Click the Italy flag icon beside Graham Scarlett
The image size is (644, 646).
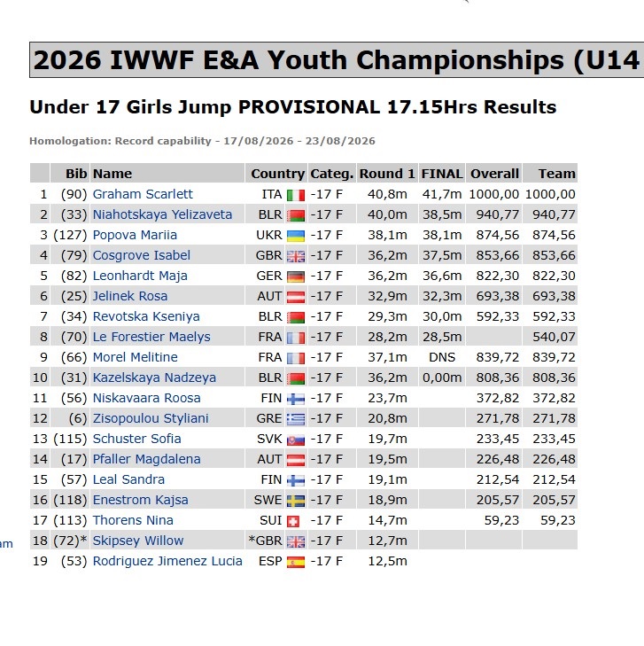(296, 195)
